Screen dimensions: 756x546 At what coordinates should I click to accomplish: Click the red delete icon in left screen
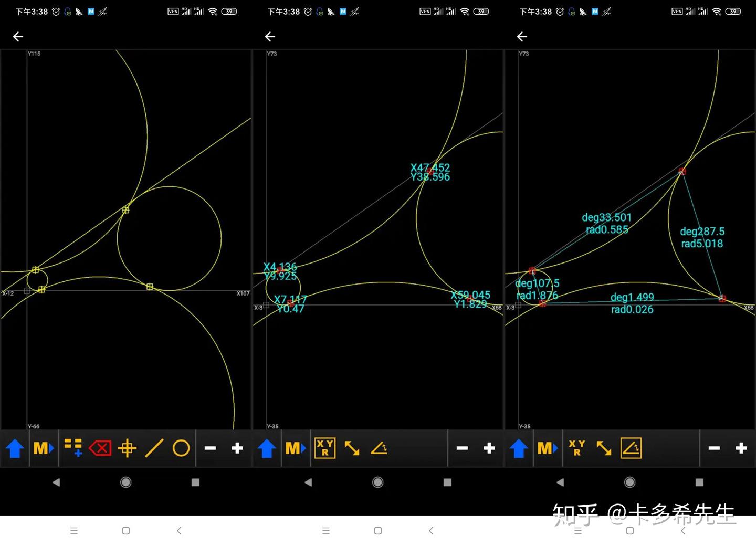(x=100, y=448)
